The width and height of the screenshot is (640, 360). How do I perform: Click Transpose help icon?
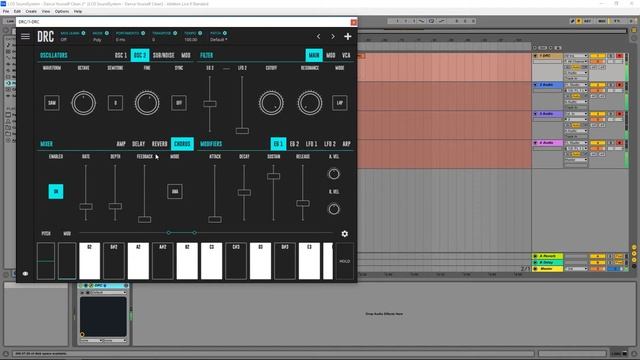pos(175,33)
